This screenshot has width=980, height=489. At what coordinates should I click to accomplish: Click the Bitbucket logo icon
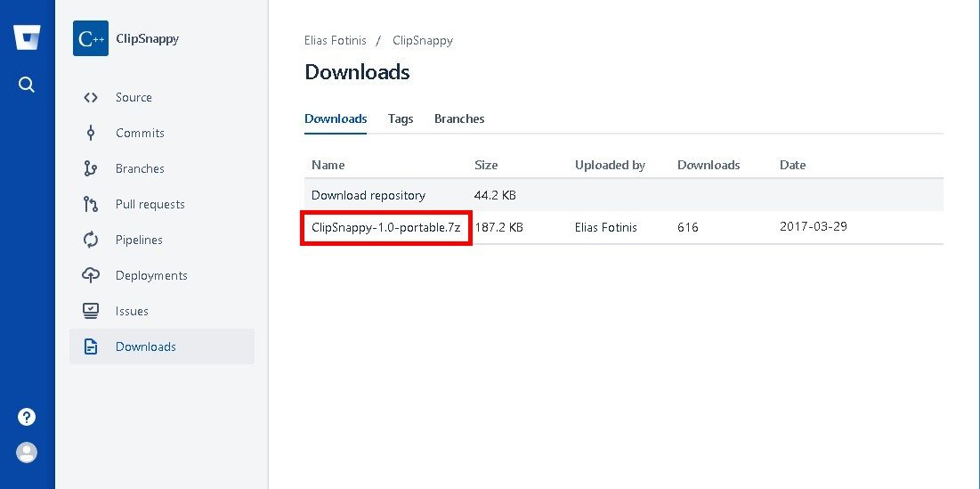[x=27, y=38]
